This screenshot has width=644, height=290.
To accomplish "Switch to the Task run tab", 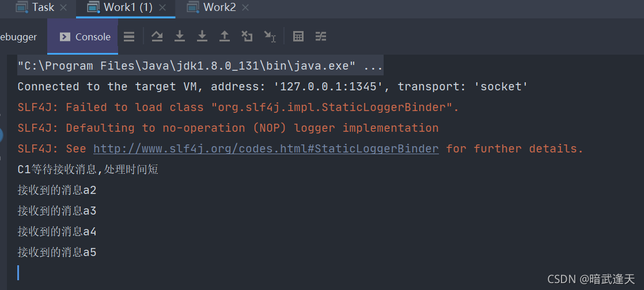I will (x=41, y=7).
